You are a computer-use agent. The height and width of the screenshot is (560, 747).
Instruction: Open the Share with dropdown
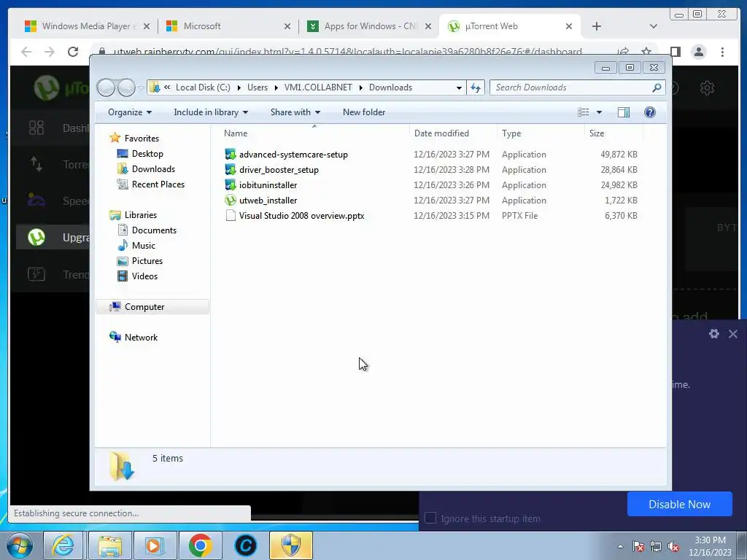coord(295,112)
